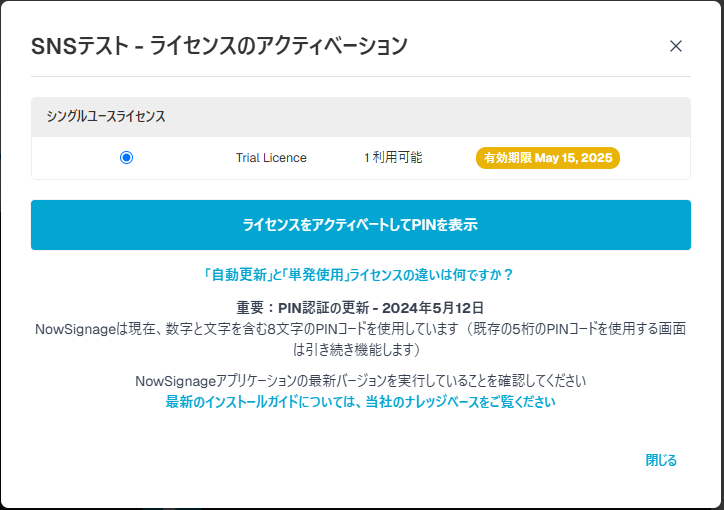Click the 閉じる link

[661, 460]
